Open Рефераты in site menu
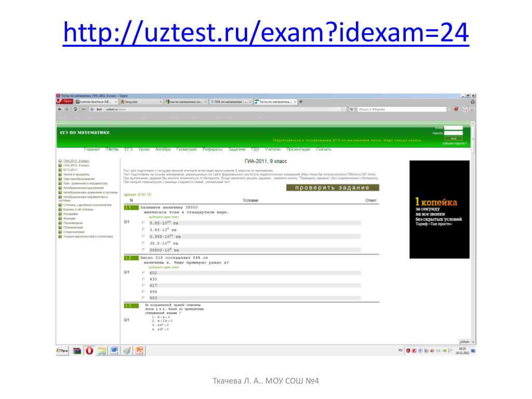 pos(212,149)
